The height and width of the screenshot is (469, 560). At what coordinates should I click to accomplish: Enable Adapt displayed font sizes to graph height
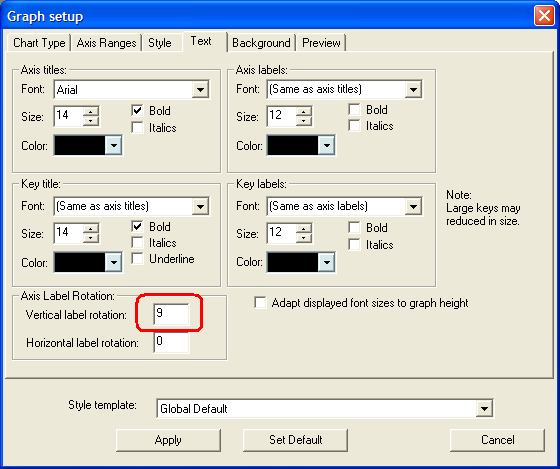[x=260, y=303]
